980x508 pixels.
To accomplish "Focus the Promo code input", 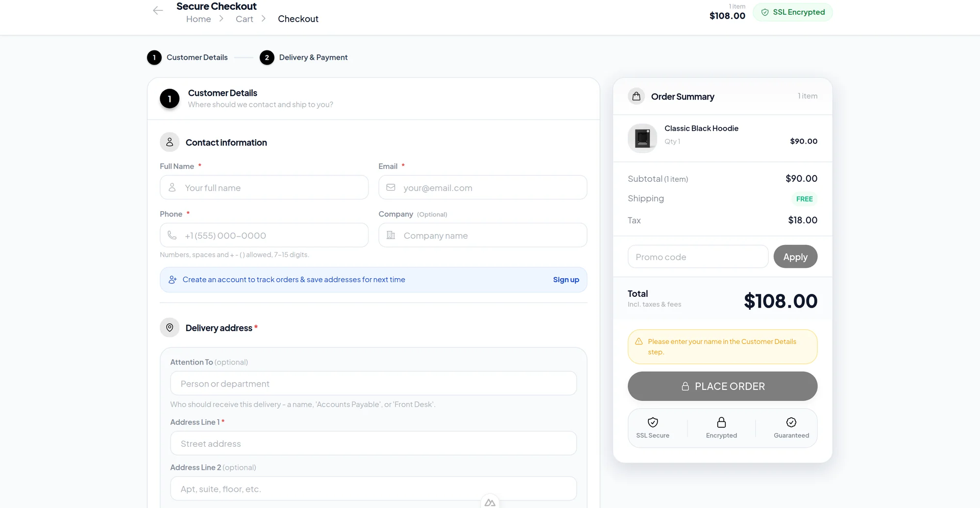I will 698,257.
